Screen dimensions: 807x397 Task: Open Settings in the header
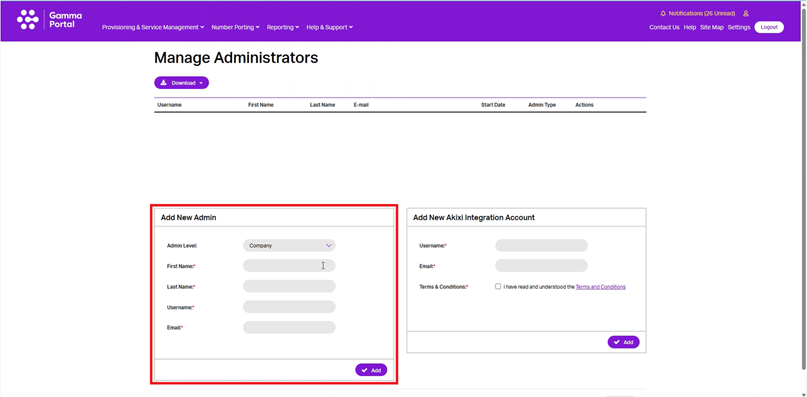(739, 27)
